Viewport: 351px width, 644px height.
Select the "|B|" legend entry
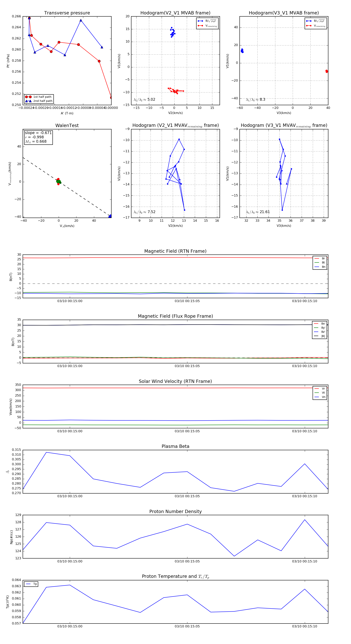[x=320, y=336]
